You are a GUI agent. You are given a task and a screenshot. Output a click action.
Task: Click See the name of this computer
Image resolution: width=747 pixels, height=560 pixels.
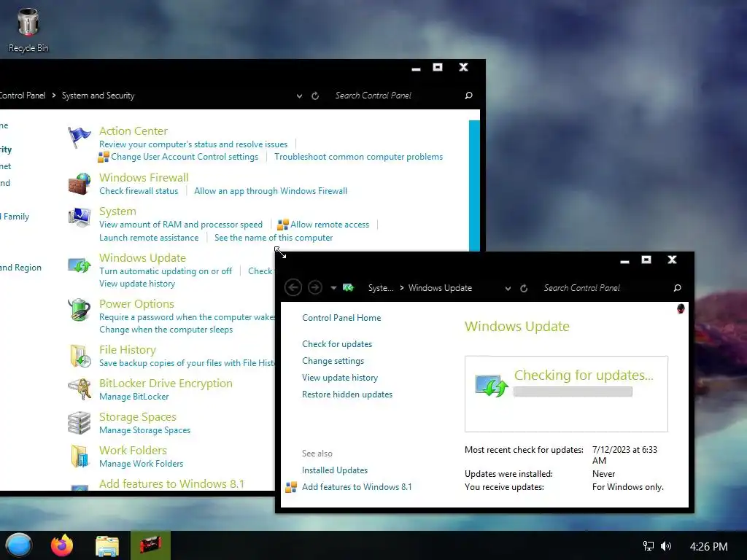click(x=274, y=238)
